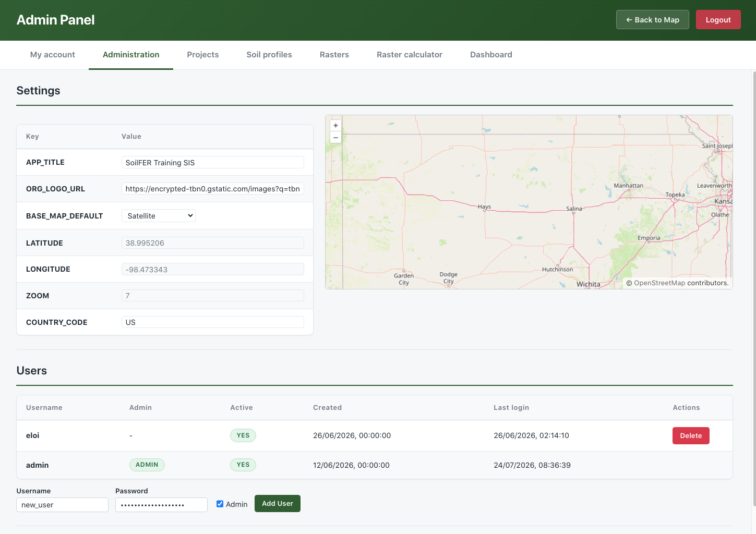Click the page vertical scrollbar
The image size is (756, 534).
(754, 289)
